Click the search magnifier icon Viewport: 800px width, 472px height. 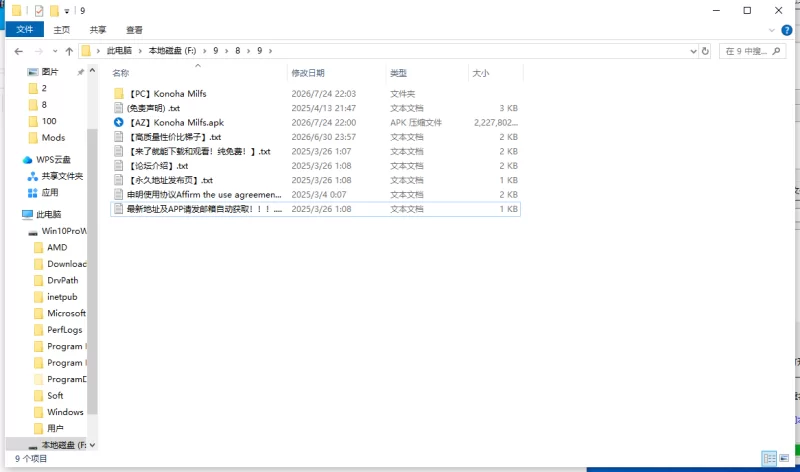777,51
